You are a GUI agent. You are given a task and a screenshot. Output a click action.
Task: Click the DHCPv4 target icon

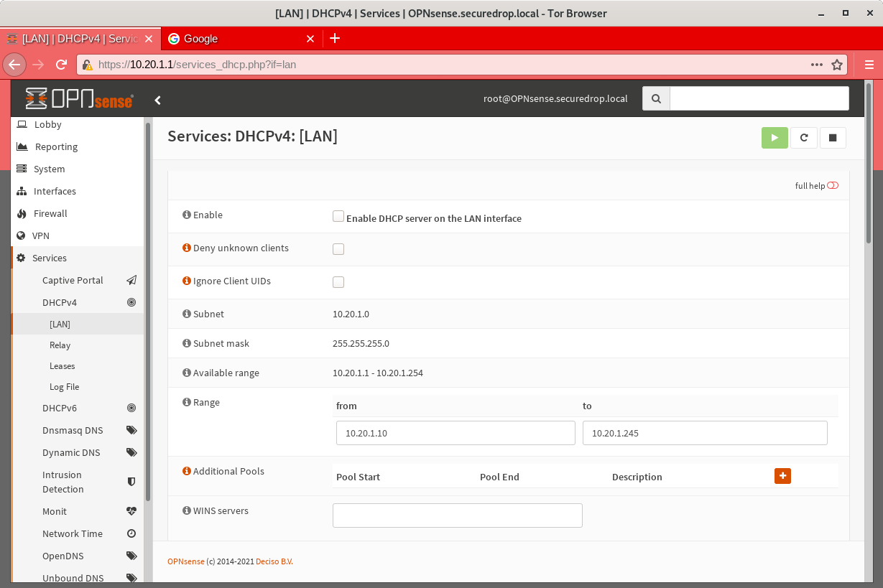[131, 302]
